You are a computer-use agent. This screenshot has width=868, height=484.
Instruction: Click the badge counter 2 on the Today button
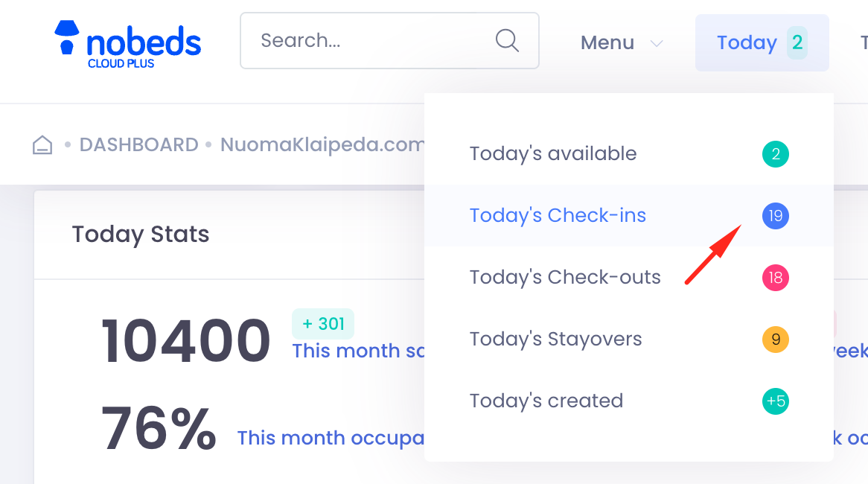click(796, 42)
